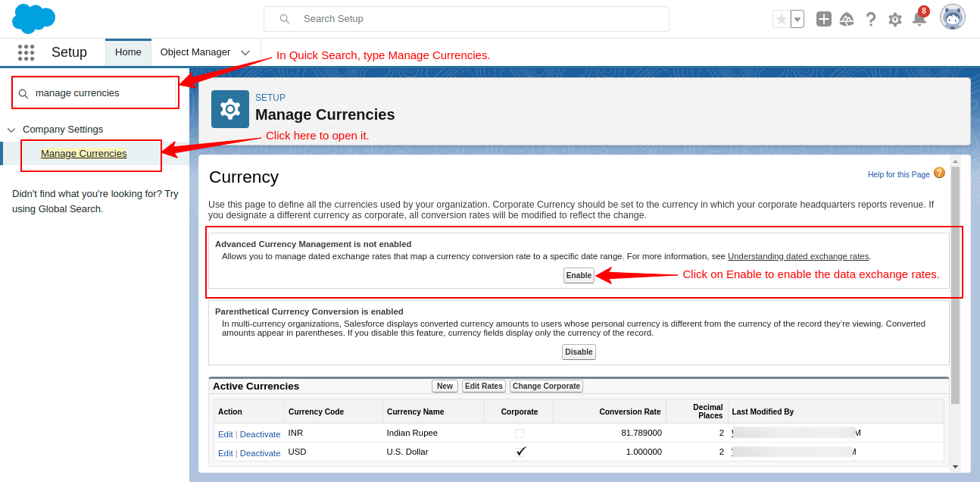Switch to the Home tab
The image size is (980, 482).
pos(128,52)
